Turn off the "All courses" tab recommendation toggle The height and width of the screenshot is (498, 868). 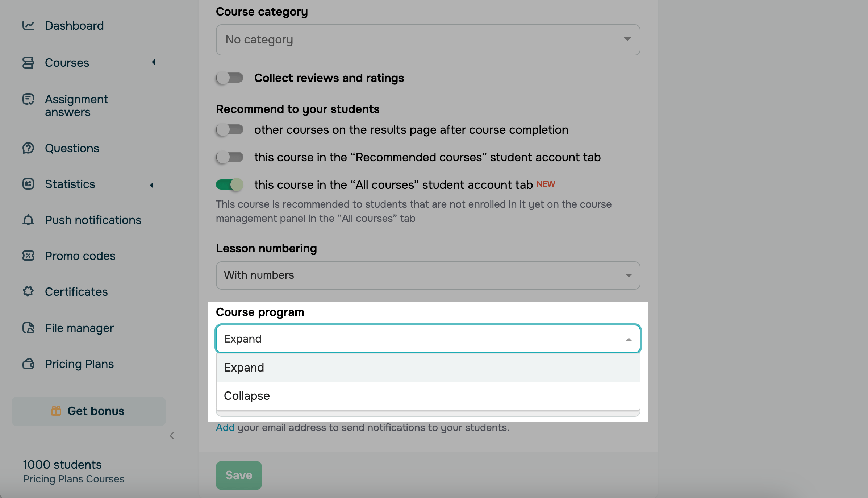(230, 185)
